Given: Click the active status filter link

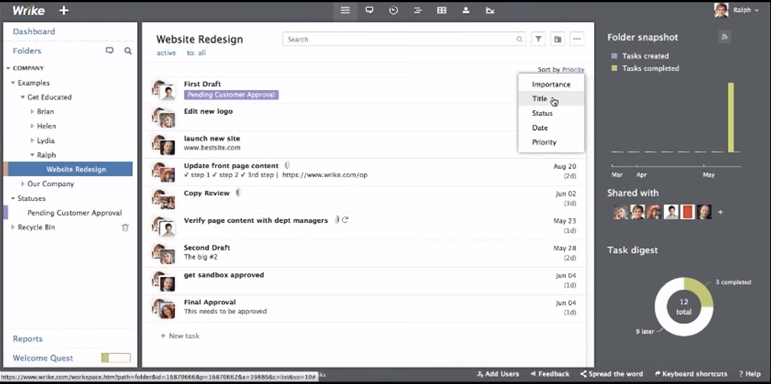Looking at the screenshot, I should point(166,53).
